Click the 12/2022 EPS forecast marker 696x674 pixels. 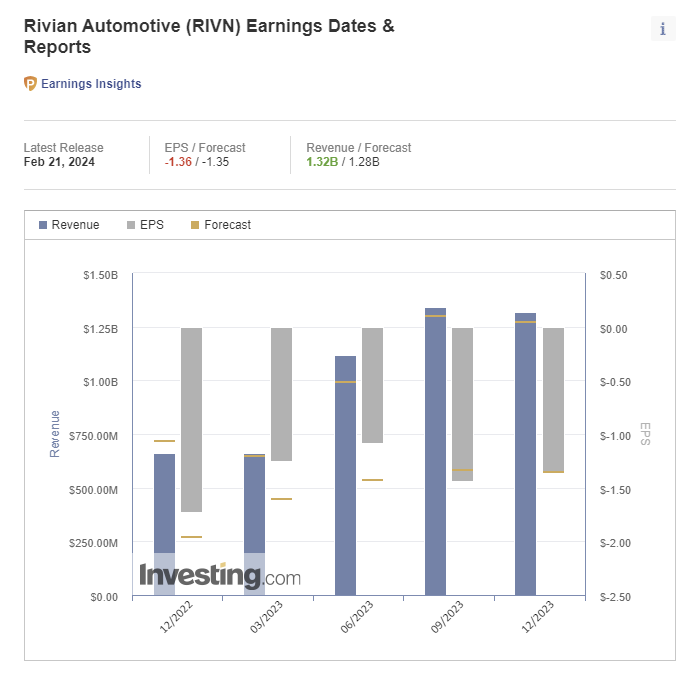point(191,537)
